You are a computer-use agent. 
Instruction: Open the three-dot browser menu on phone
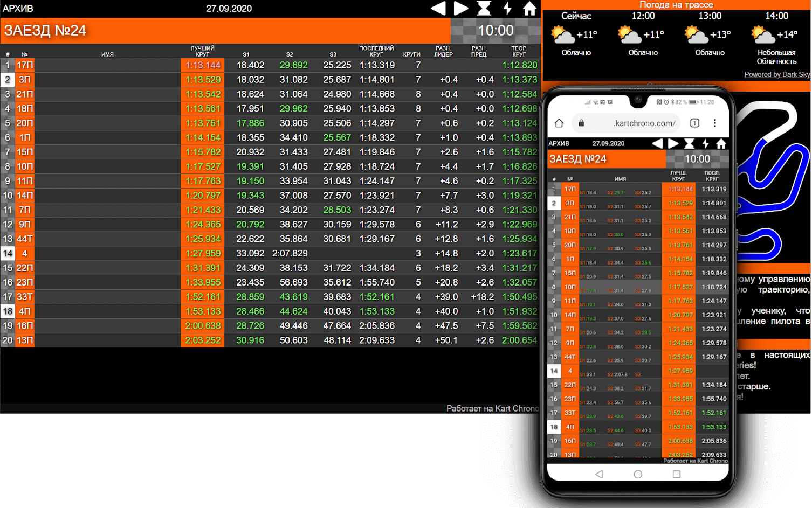715,123
